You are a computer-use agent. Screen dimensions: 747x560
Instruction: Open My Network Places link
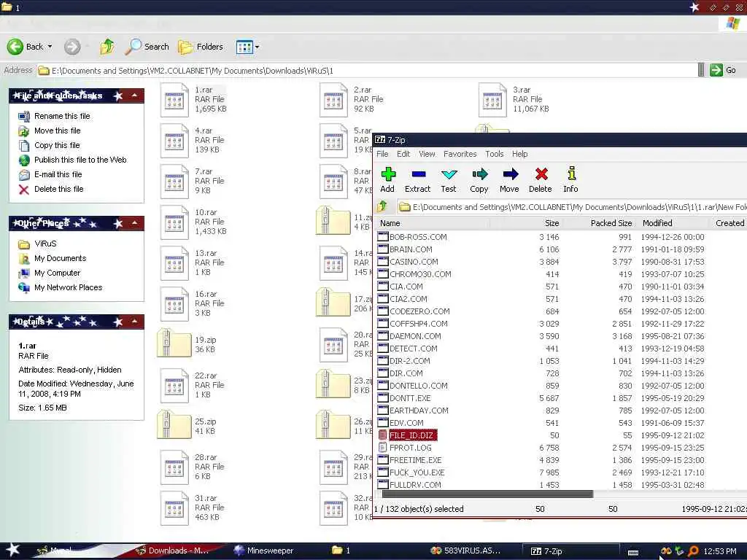[x=68, y=287]
